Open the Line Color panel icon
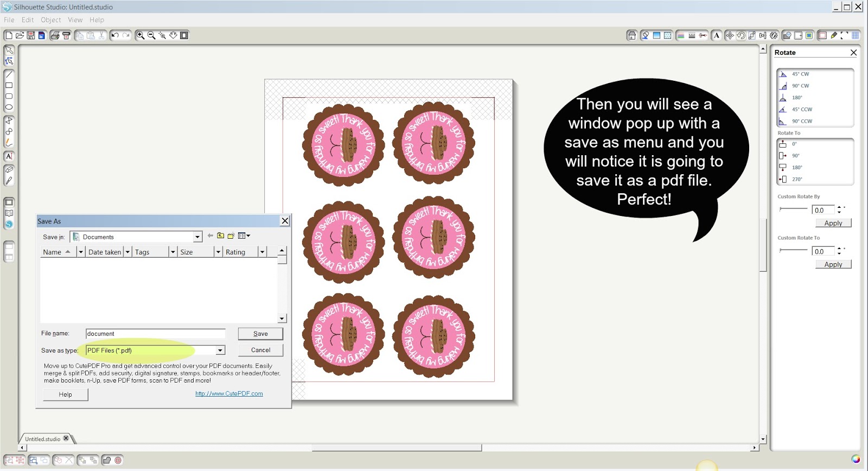This screenshot has width=868, height=471. [681, 35]
